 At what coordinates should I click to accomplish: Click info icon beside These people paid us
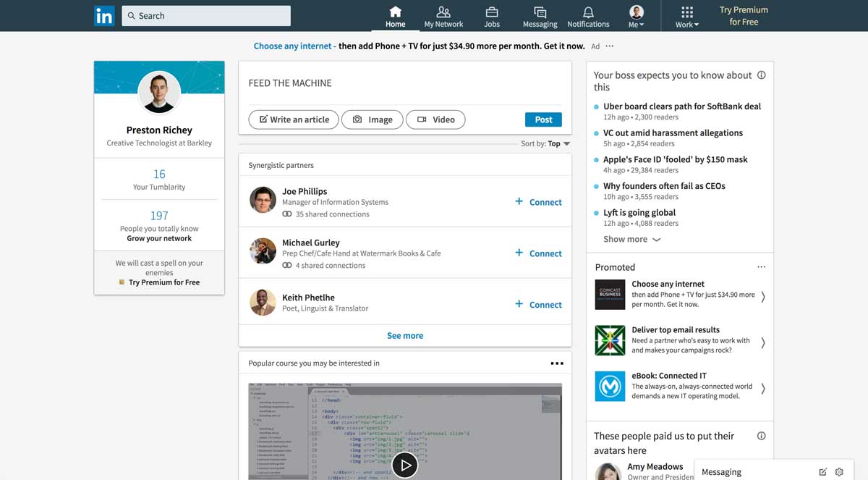(761, 436)
